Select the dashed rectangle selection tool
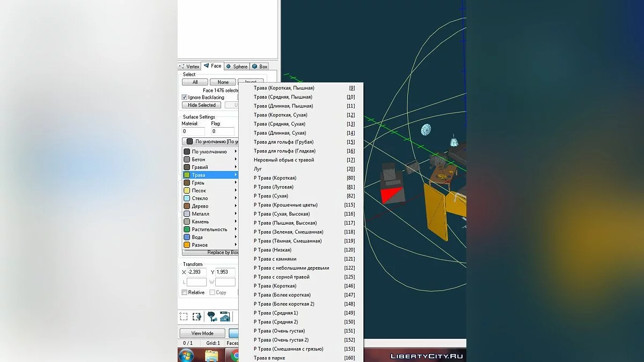Viewport: 644px width, 362px height. (184, 316)
